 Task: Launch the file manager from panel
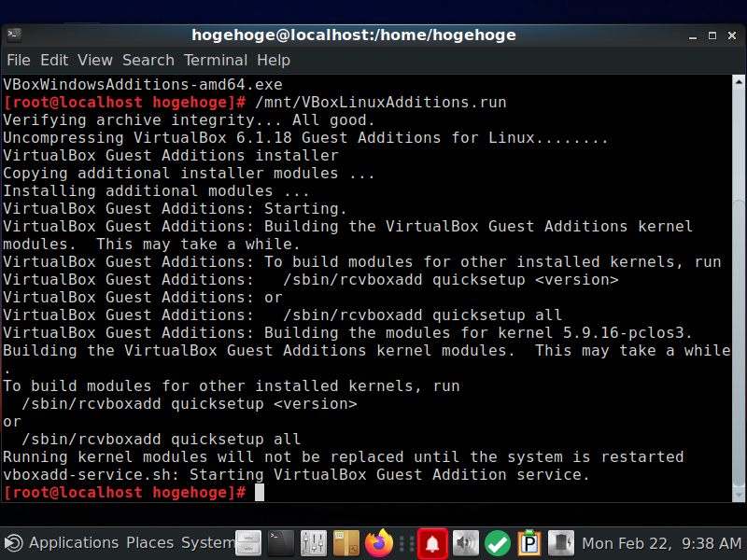click(248, 543)
